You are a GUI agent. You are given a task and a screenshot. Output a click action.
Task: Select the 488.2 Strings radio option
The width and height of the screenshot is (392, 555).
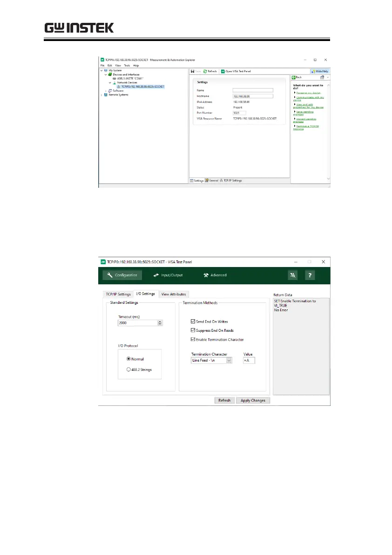click(128, 370)
